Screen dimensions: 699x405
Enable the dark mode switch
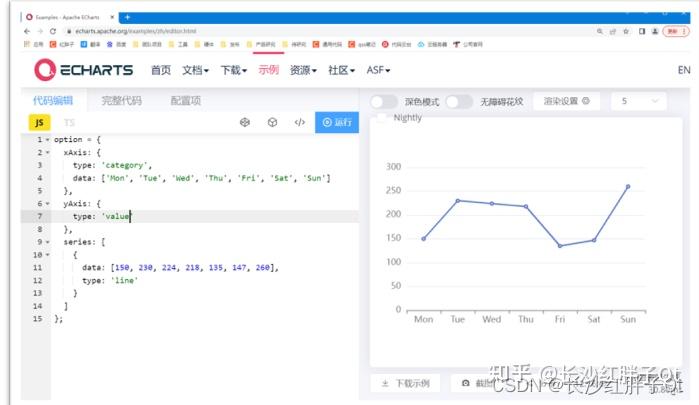pyautogui.click(x=384, y=102)
